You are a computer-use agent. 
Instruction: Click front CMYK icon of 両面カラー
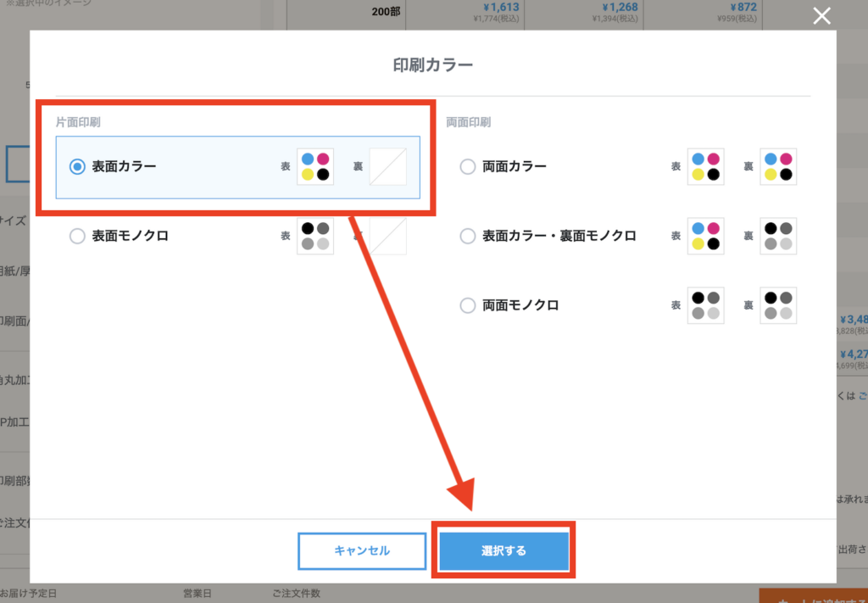(706, 167)
